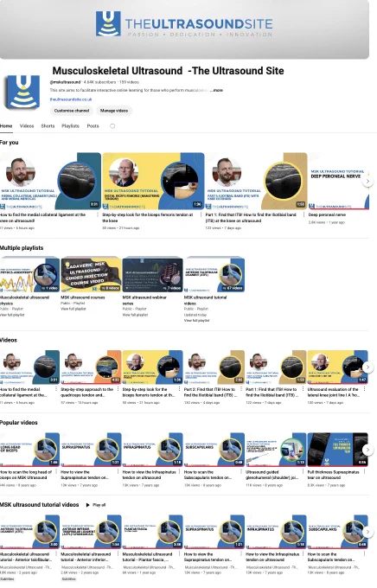The height and width of the screenshot is (588, 377).
Task: Click 'MSK ultrasound courses' playlist title
Action: pos(83,297)
